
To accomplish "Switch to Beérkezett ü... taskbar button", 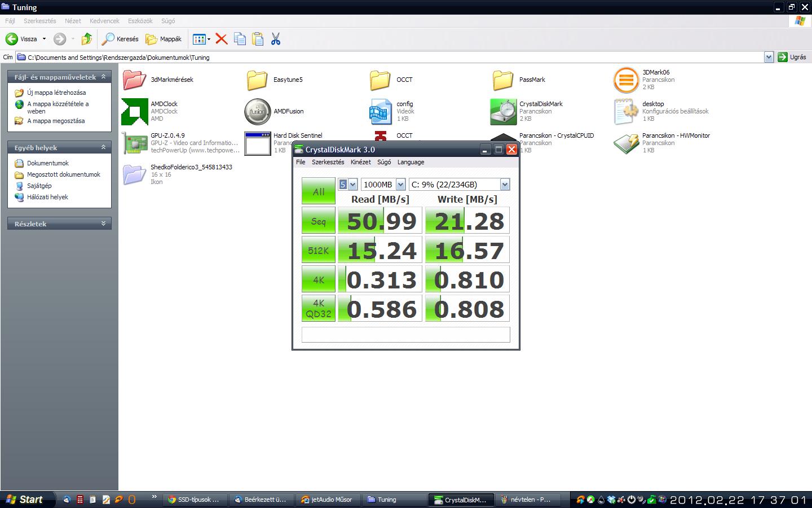I will pos(262,500).
